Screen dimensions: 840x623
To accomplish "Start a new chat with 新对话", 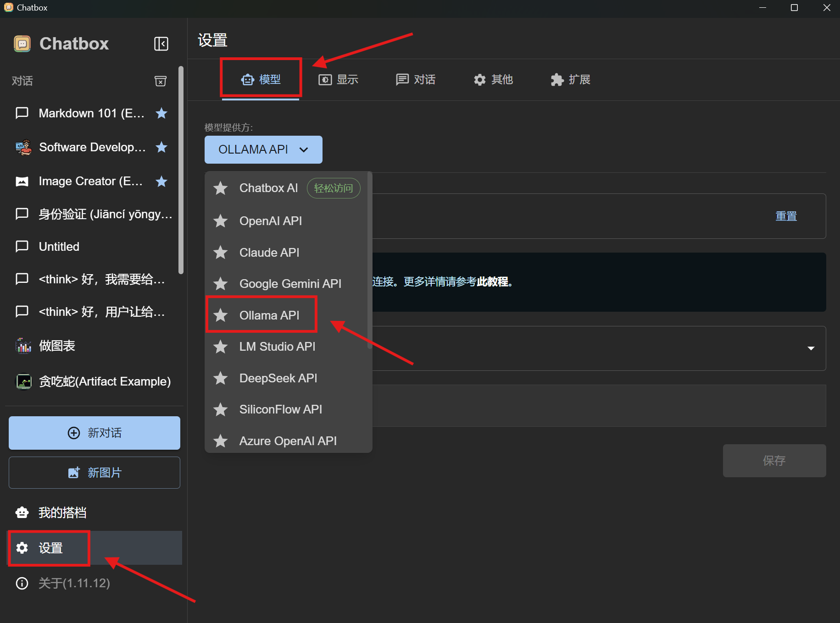I will 95,433.
